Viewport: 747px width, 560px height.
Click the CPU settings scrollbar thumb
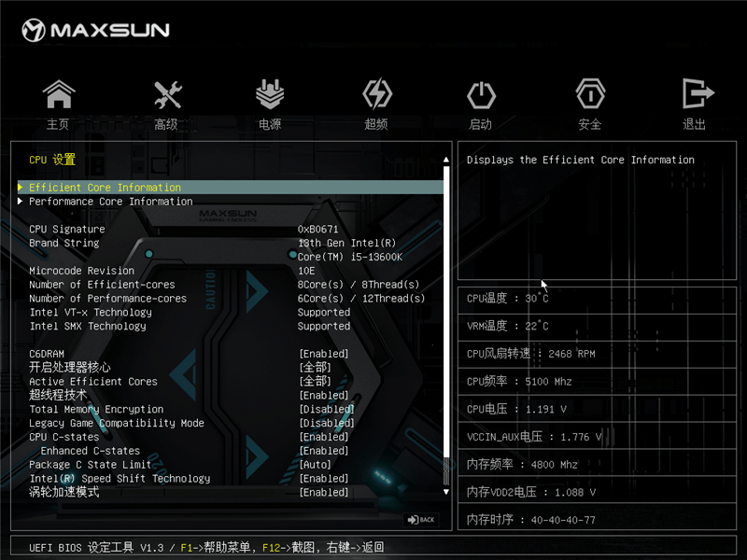(446, 312)
